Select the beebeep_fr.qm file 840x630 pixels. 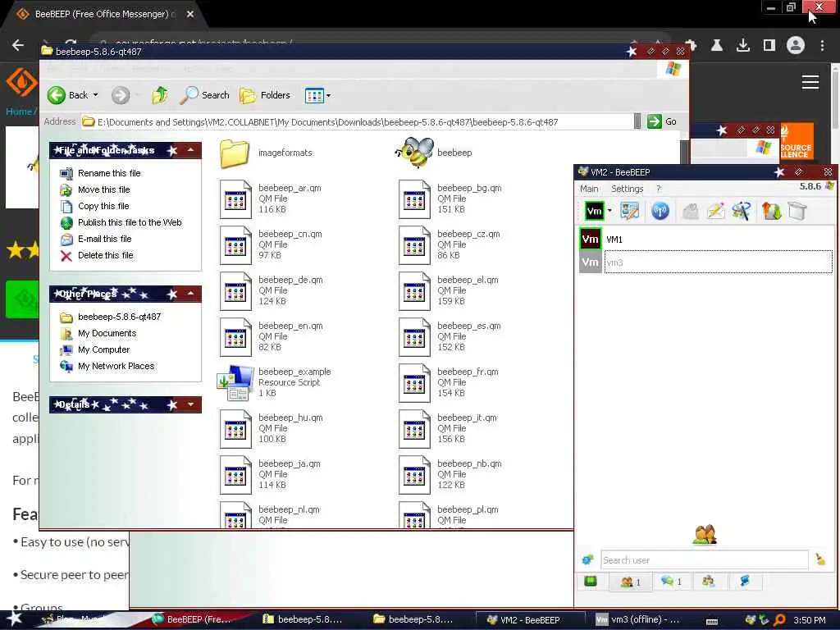pyautogui.click(x=449, y=382)
